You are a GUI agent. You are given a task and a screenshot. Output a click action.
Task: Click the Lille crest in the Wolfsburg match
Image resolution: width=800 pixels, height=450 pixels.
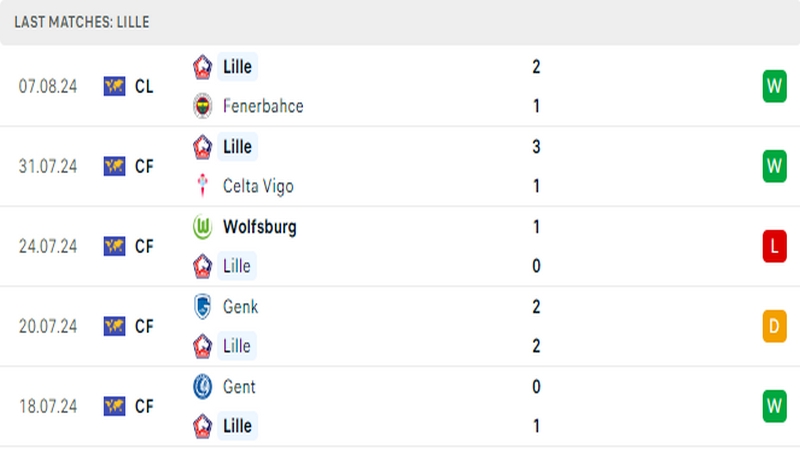(x=203, y=266)
